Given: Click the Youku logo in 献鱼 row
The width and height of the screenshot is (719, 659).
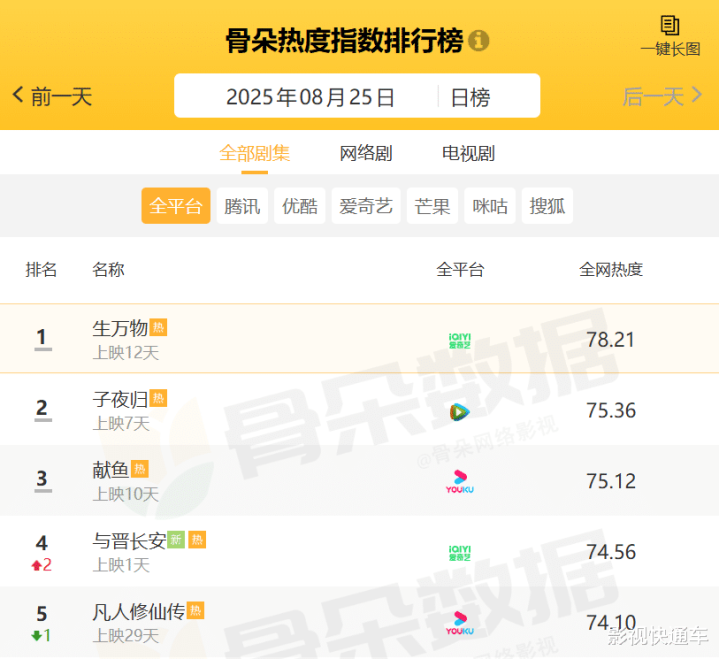Looking at the screenshot, I should tap(459, 482).
